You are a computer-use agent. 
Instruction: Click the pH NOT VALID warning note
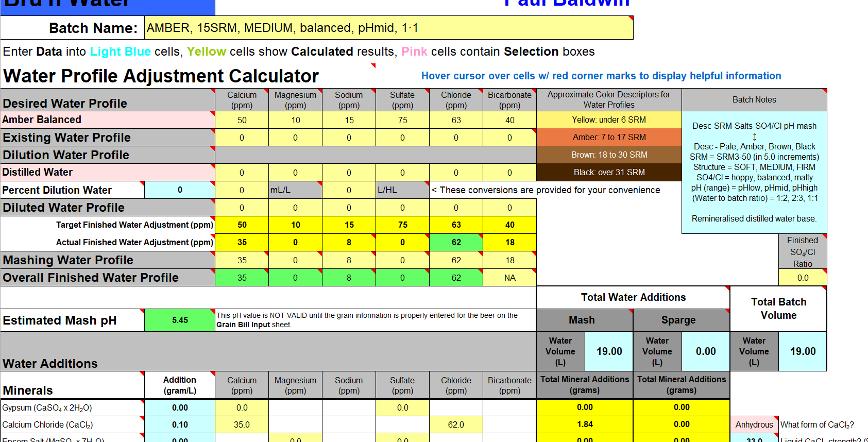click(376, 320)
